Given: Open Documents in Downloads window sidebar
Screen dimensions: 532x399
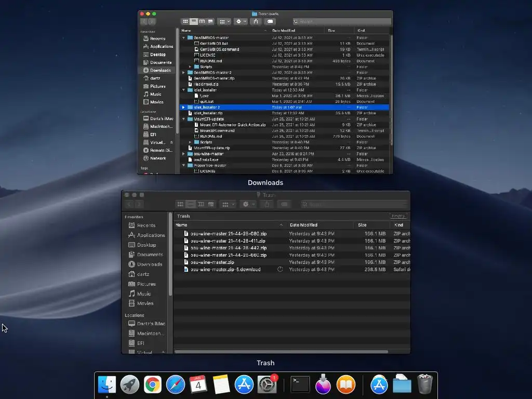Looking at the screenshot, I should coord(157,62).
